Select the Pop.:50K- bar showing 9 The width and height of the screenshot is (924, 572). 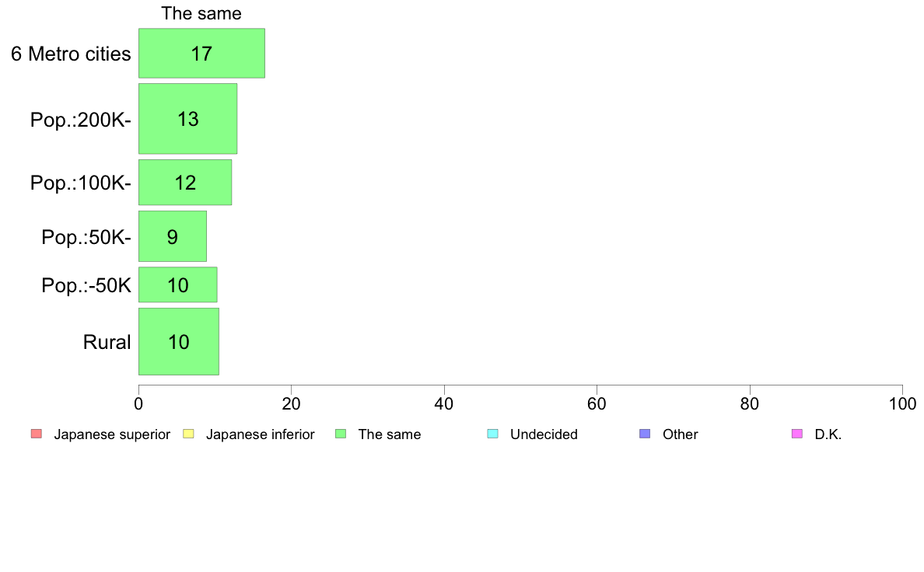173,236
